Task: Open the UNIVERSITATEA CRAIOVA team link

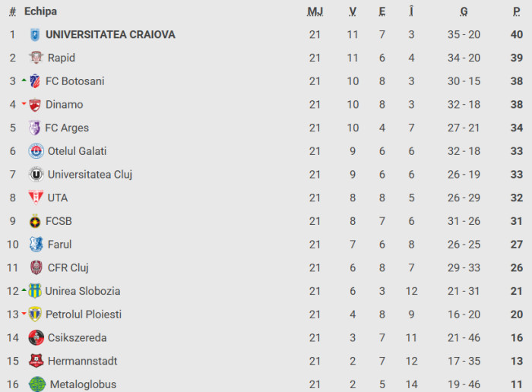Action: pyautogui.click(x=110, y=34)
